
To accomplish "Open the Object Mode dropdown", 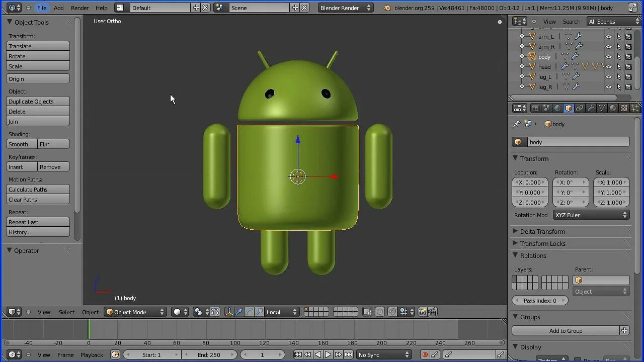I will (135, 312).
